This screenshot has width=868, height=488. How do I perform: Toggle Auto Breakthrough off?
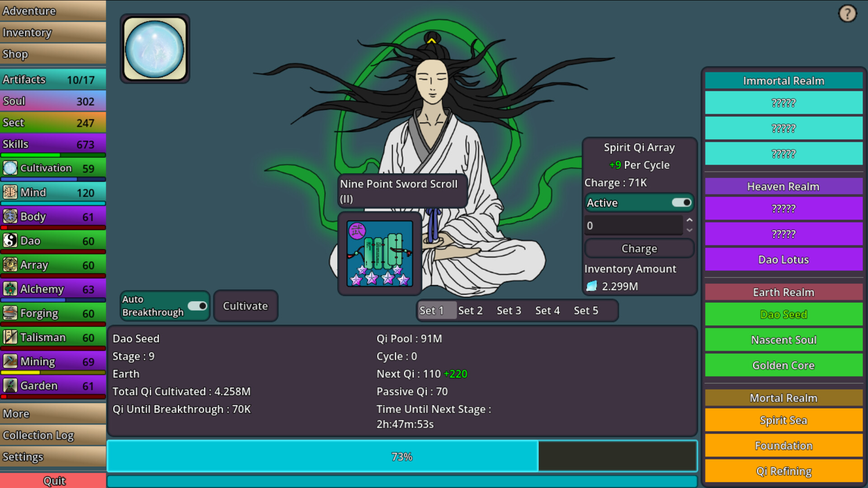click(x=198, y=306)
